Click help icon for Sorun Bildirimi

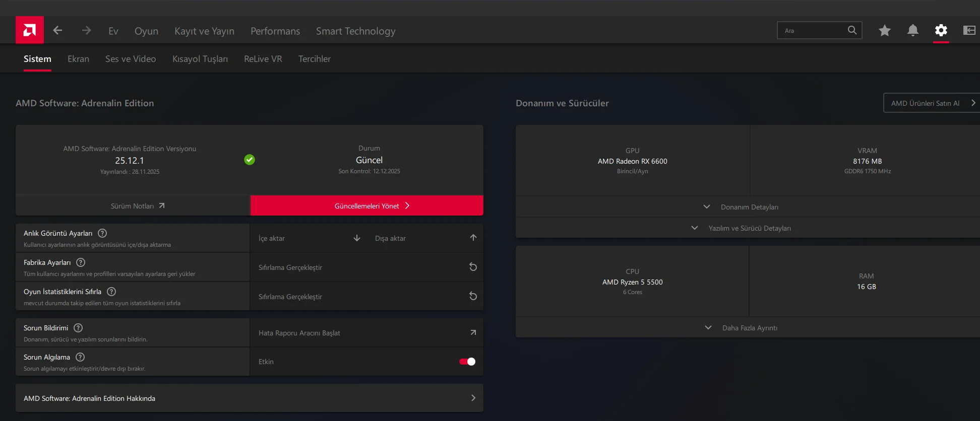78,328
